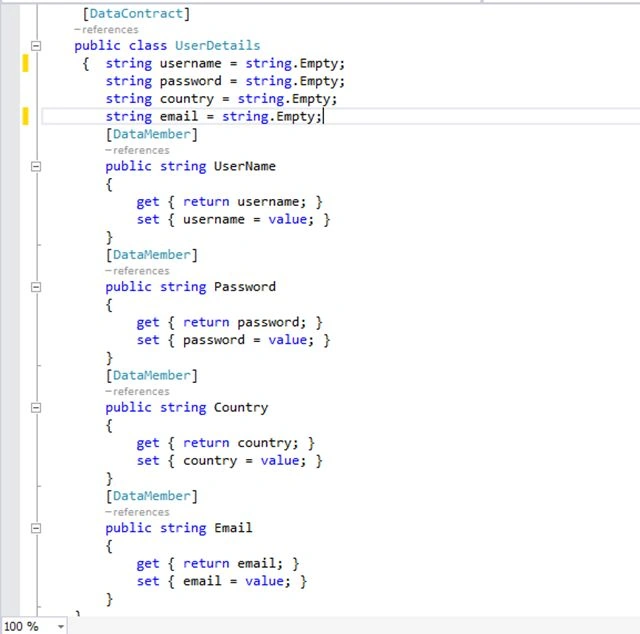Click the Email property name

tap(233, 528)
